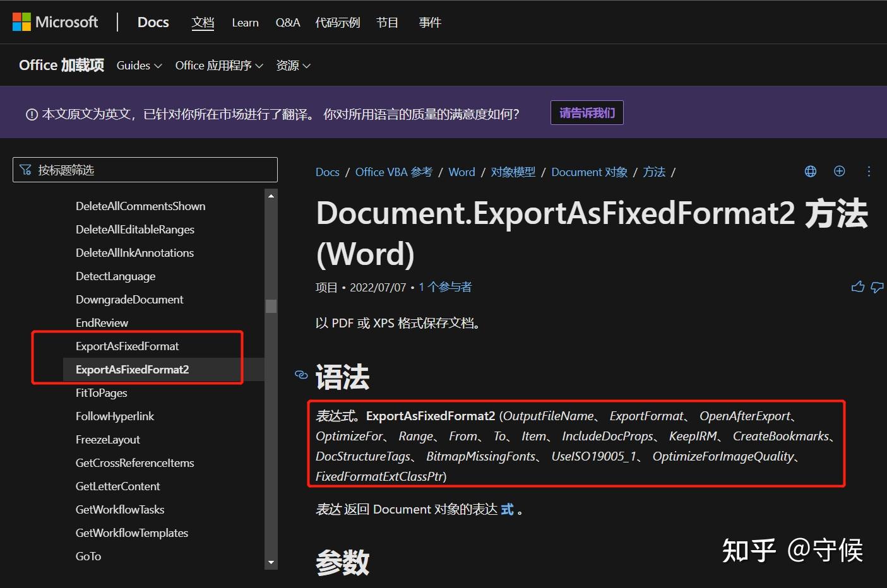Select FitToPages from the method list

[x=101, y=392]
